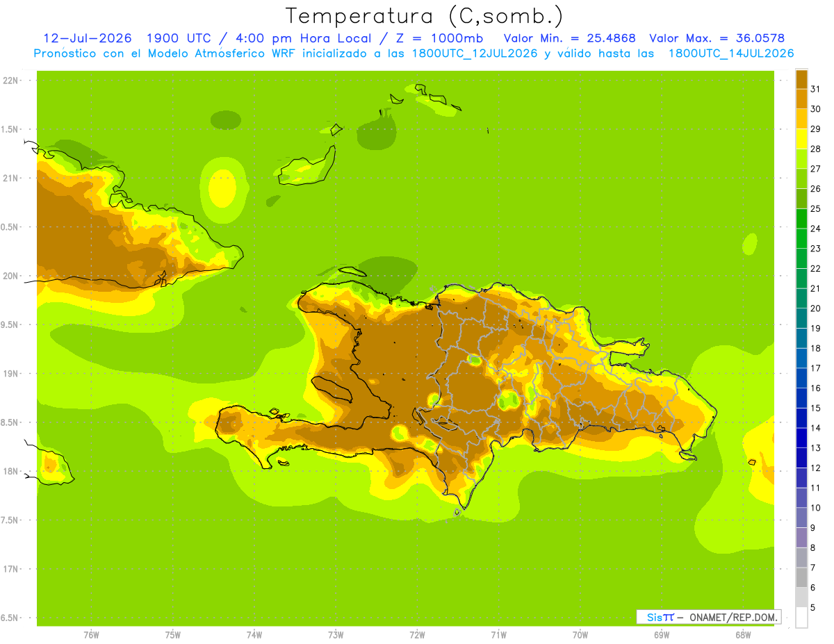
Task: Pick the gray swatch between 6 and 7
Action: pos(801,577)
